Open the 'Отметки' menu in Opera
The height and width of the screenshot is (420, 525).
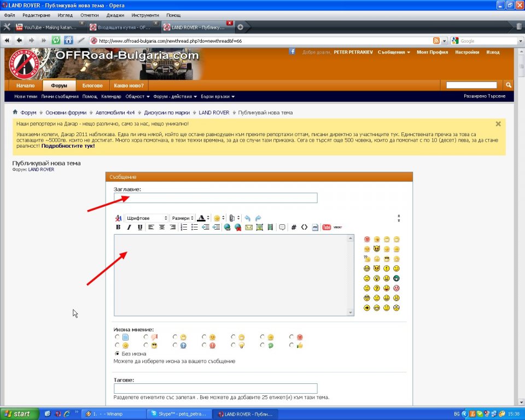(x=89, y=15)
